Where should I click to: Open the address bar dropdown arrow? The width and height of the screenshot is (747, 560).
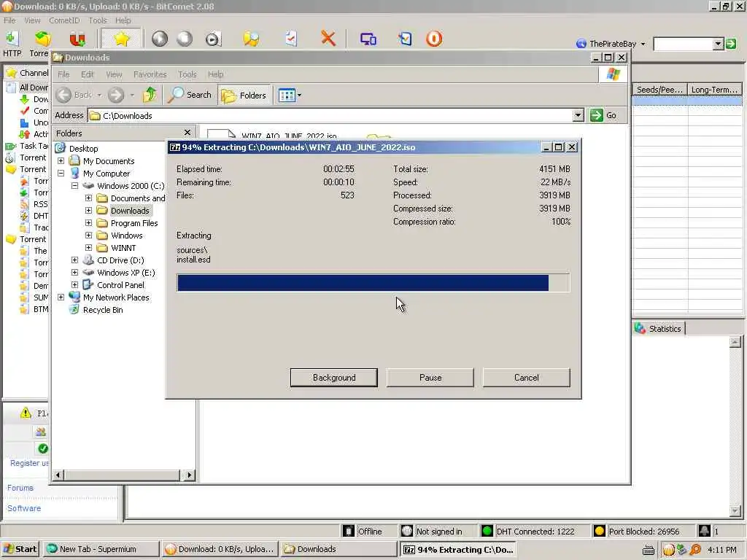click(578, 115)
